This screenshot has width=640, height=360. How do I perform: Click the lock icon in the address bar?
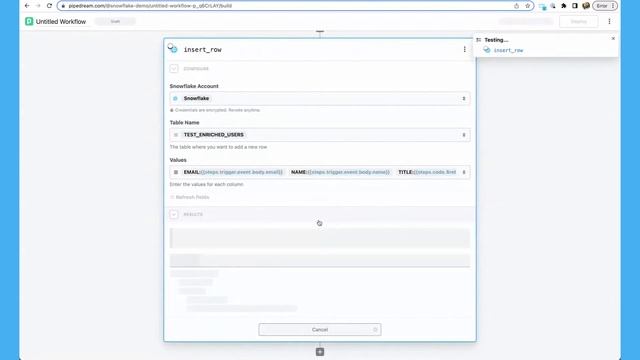click(63, 6)
